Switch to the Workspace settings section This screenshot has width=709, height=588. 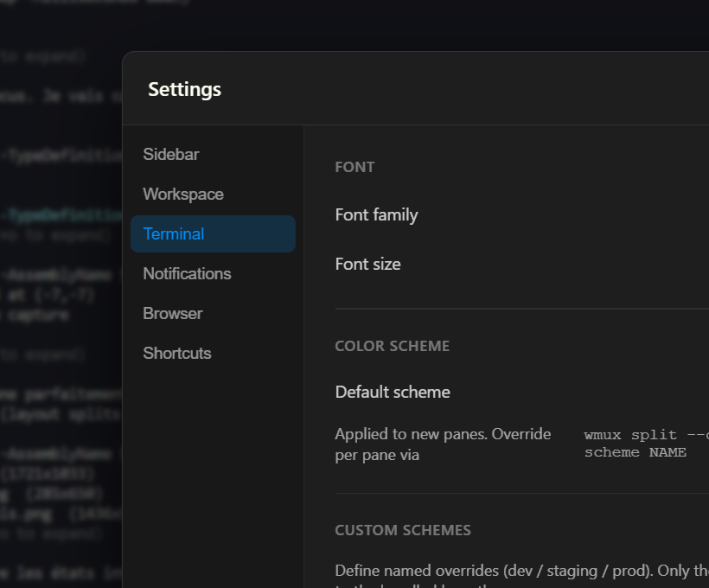213,195
